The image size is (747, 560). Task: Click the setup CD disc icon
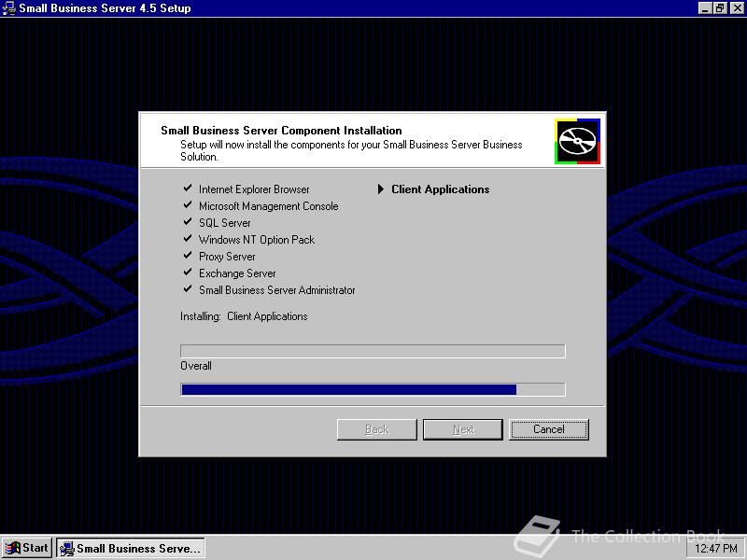coord(577,142)
